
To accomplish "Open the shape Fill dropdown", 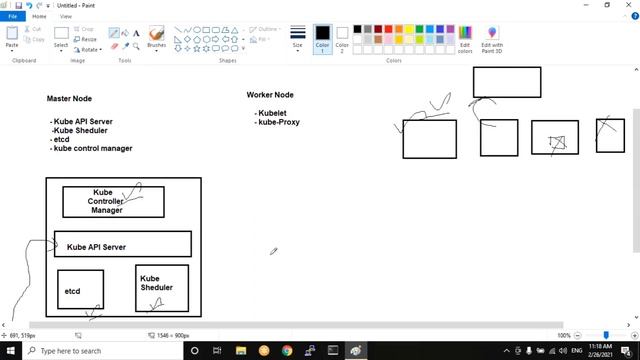I will pos(260,39).
